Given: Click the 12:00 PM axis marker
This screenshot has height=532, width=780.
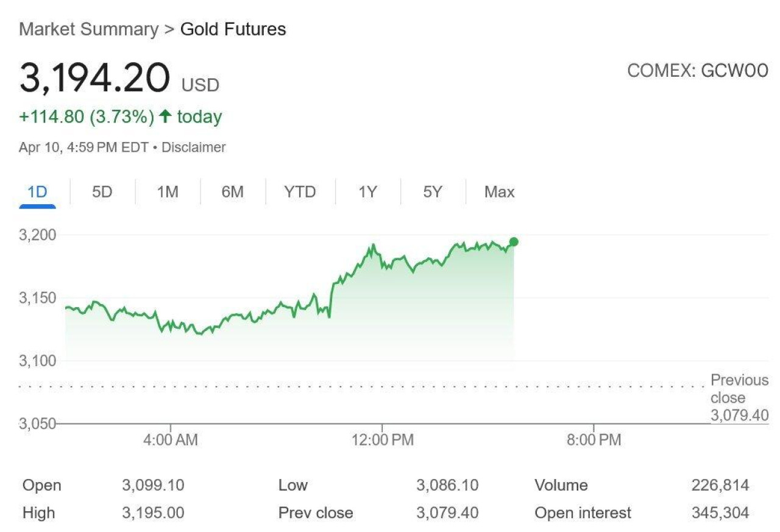Looking at the screenshot, I should pyautogui.click(x=383, y=440).
